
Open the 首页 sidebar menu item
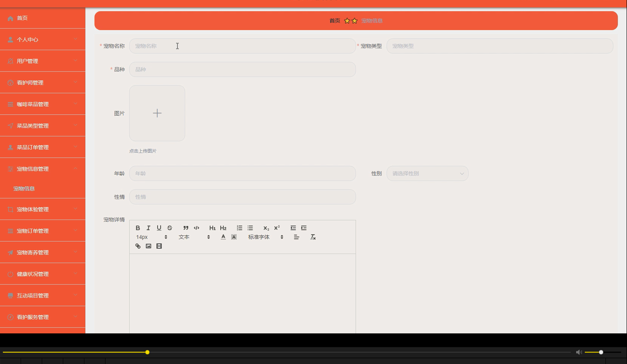pyautogui.click(x=43, y=18)
